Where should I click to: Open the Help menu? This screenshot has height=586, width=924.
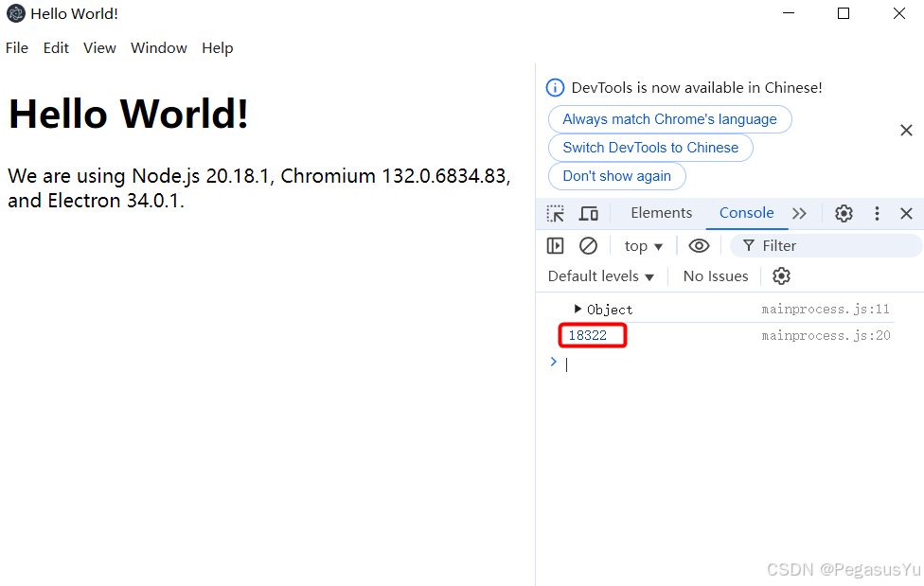pyautogui.click(x=218, y=47)
